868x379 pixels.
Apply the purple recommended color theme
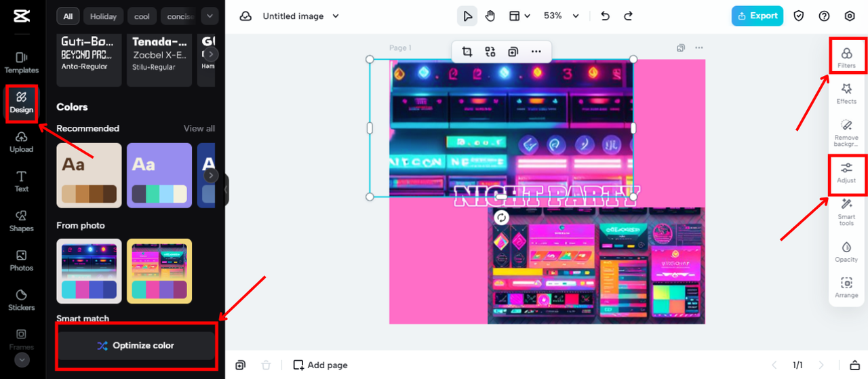click(x=159, y=175)
